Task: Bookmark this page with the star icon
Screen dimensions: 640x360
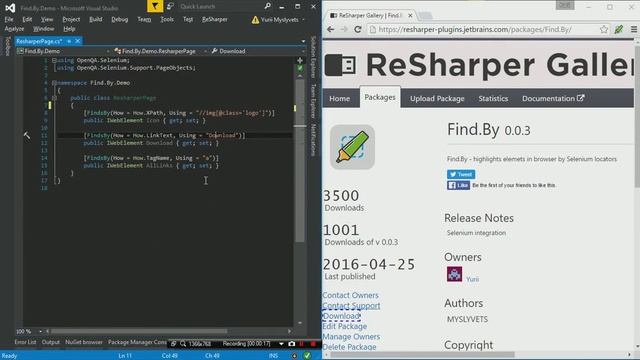Action: pos(604,29)
